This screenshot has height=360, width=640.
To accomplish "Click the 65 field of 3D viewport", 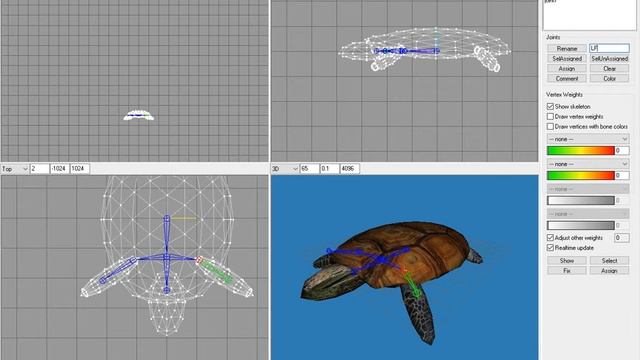I will pos(309,169).
